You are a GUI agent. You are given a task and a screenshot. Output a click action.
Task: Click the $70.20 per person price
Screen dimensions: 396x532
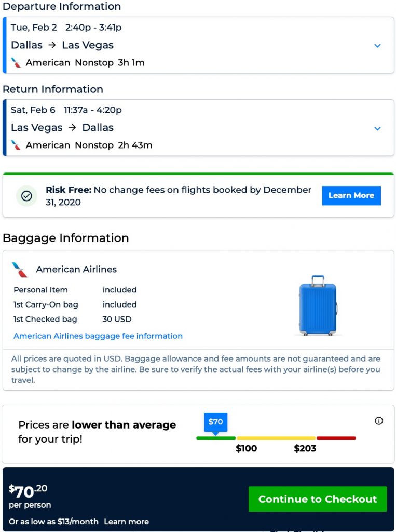tap(29, 491)
